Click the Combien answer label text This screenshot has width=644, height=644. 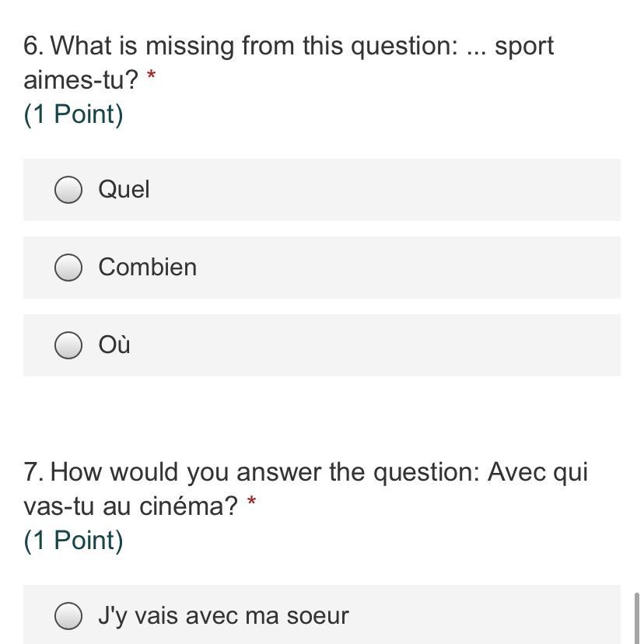[148, 268]
